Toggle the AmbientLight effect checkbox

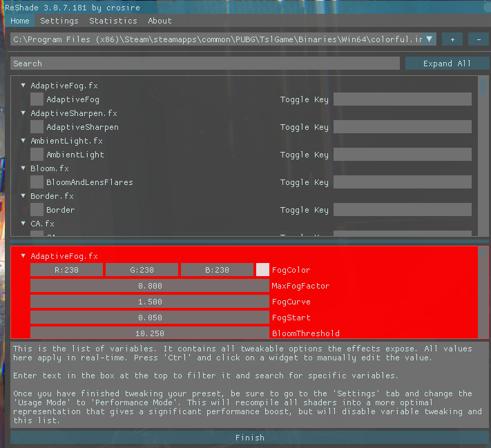(x=37, y=155)
